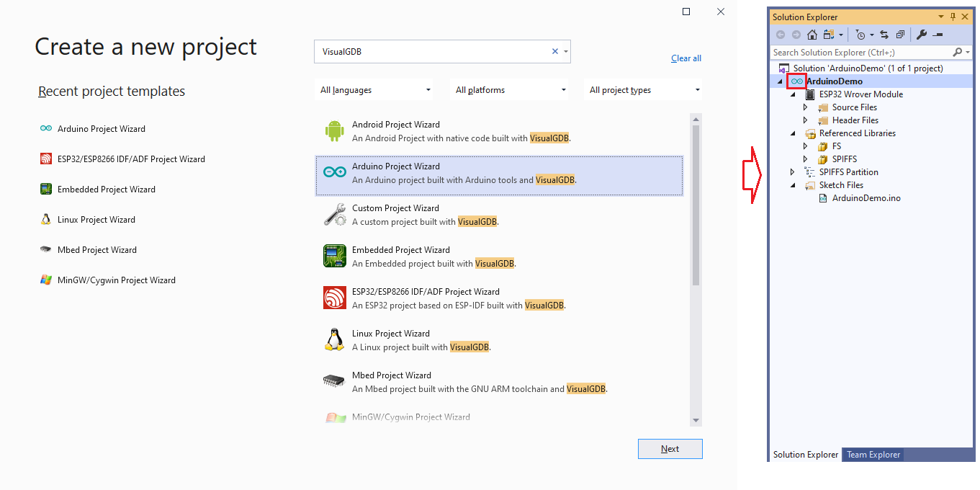Open the All platforms dropdown

509,90
